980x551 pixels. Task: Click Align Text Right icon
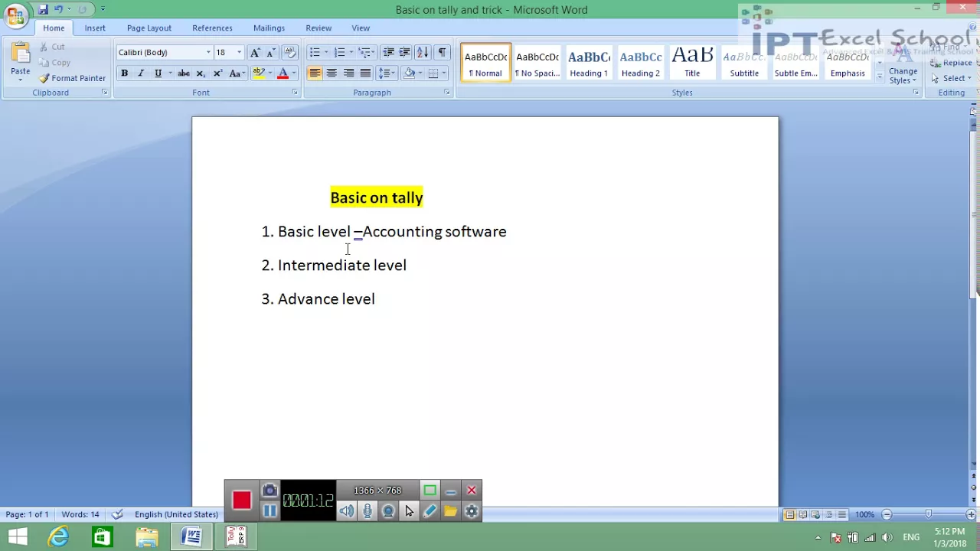click(348, 73)
